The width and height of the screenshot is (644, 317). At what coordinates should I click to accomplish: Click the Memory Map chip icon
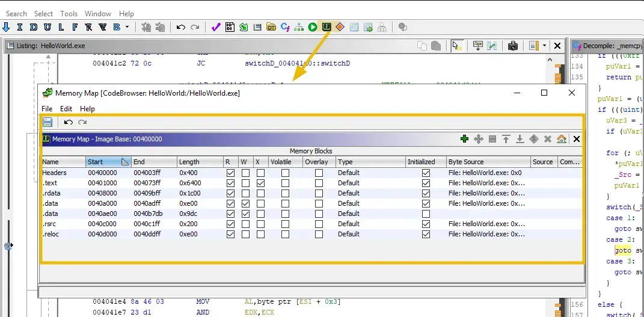tap(327, 27)
